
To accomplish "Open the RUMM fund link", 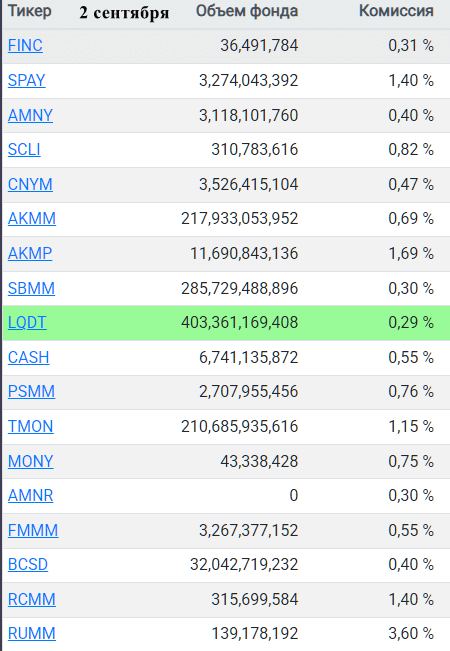I will (x=32, y=634).
